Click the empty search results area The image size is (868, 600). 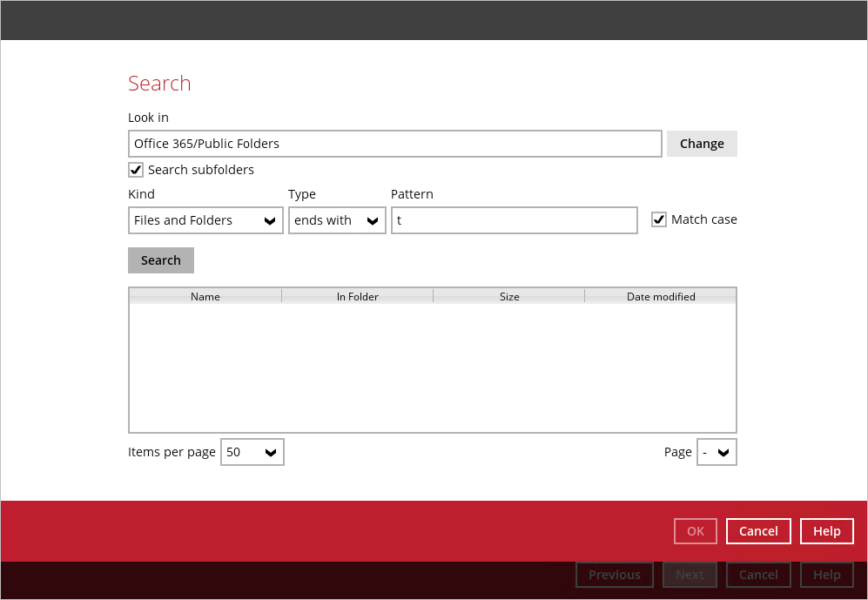(432, 367)
